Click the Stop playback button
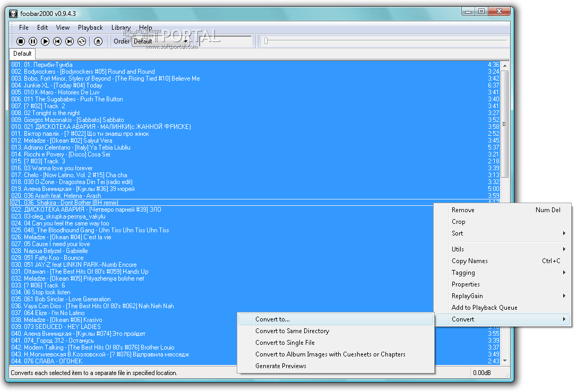This screenshot has height=392, width=577. point(21,41)
